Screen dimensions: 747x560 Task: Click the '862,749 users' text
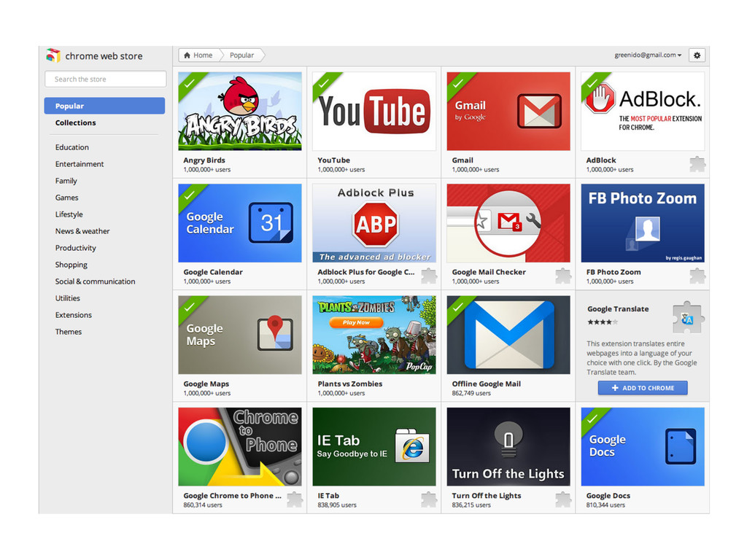(x=471, y=393)
